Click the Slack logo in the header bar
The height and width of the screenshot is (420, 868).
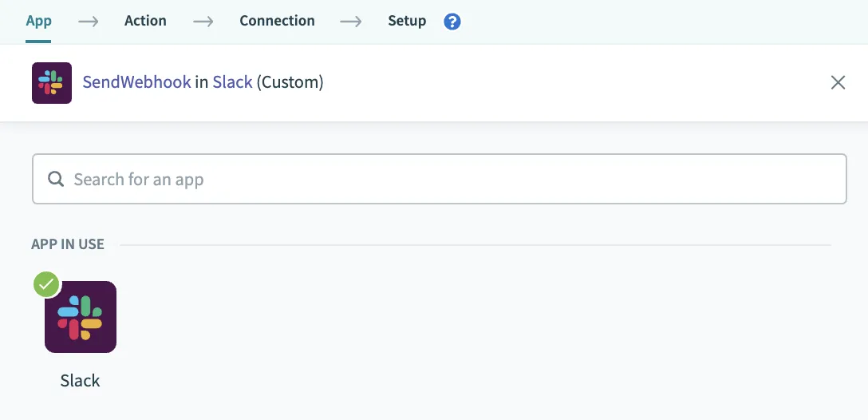pyautogui.click(x=52, y=83)
